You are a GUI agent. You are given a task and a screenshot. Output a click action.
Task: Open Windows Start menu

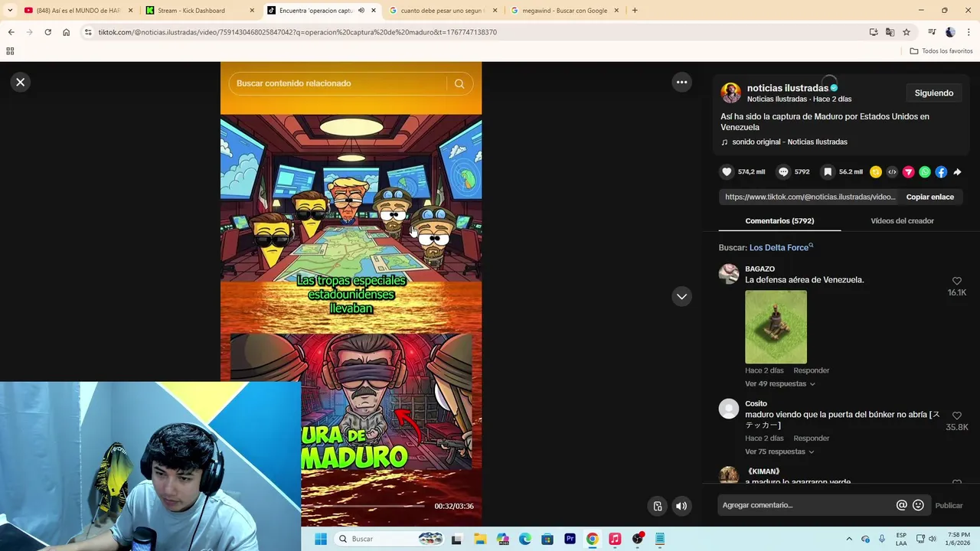321,539
